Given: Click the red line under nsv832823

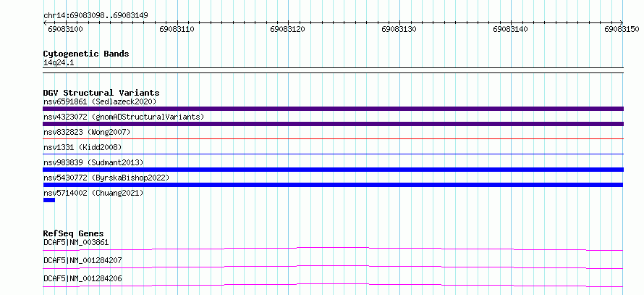Looking at the screenshot, I should [333, 139].
